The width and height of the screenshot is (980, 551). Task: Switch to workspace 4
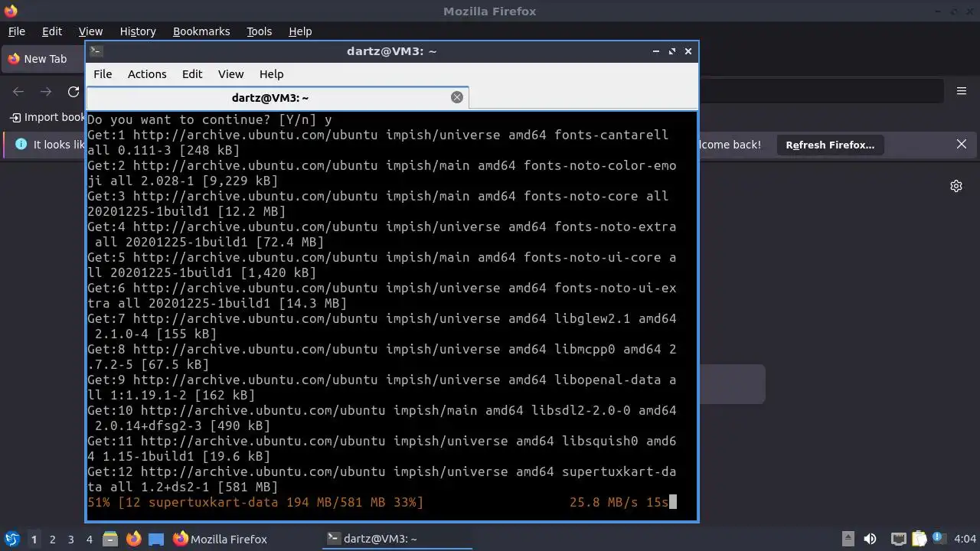pyautogui.click(x=90, y=540)
